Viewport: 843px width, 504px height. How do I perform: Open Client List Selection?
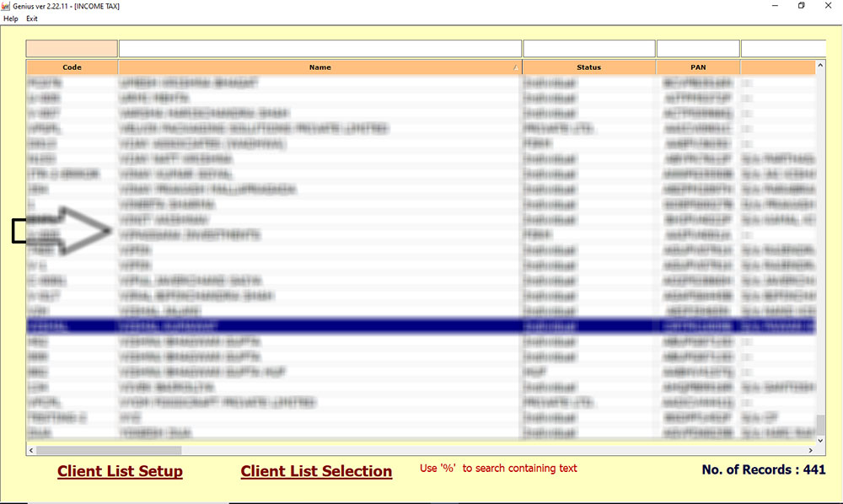316,471
